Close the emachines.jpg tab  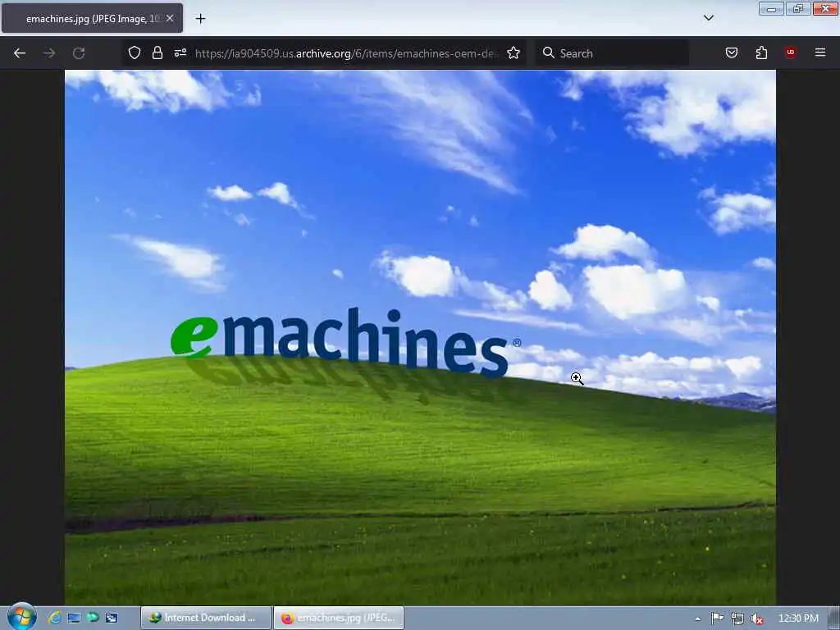click(x=170, y=18)
